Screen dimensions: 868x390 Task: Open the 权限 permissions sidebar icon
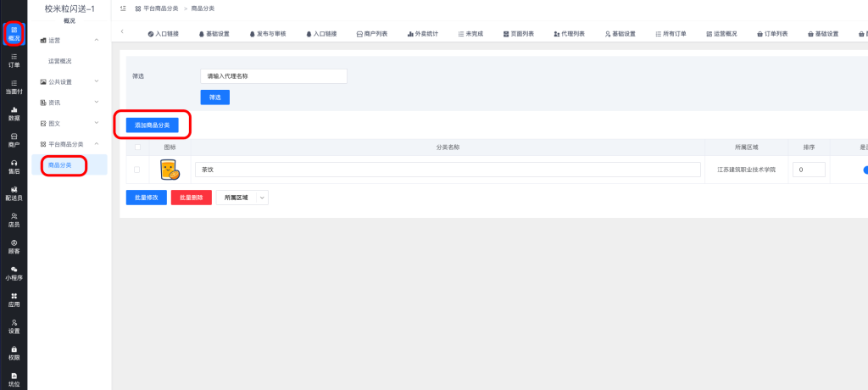[x=14, y=353]
